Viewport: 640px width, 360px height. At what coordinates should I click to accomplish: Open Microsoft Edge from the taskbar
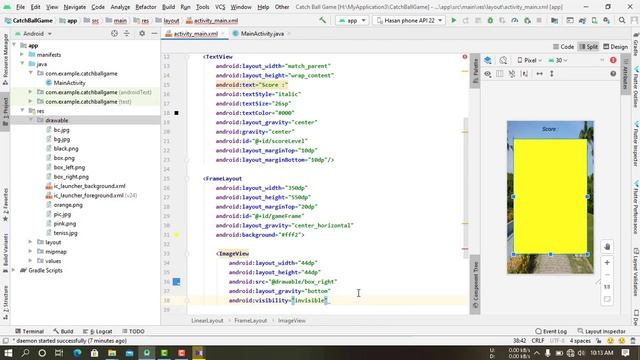[x=77, y=353]
